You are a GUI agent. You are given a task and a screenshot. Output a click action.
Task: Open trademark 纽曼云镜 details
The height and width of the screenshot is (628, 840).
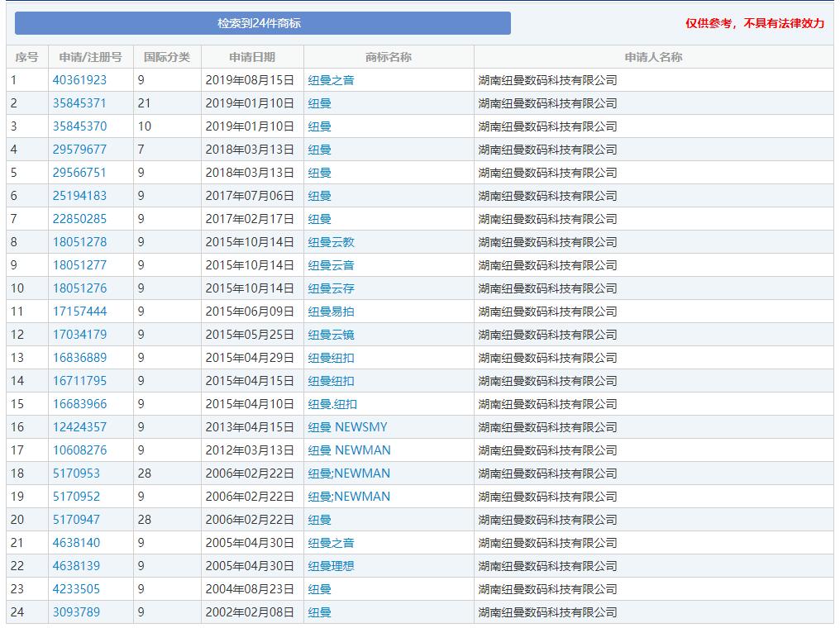[330, 335]
